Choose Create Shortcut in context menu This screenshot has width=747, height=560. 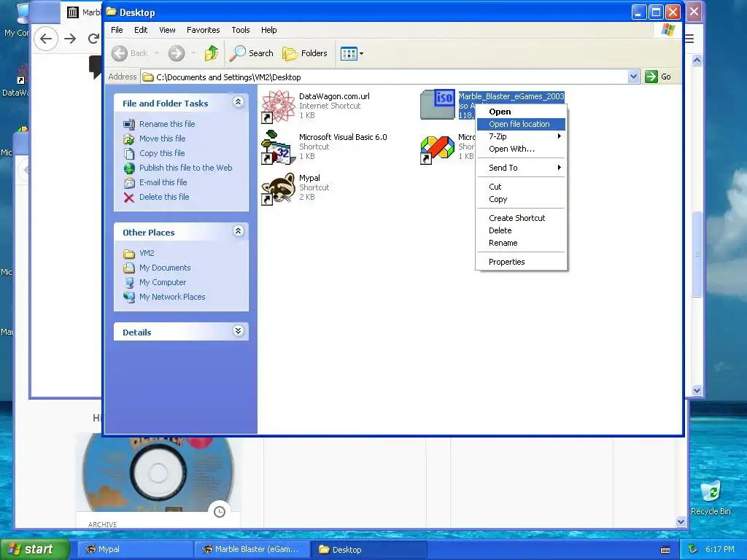[x=521, y=218]
